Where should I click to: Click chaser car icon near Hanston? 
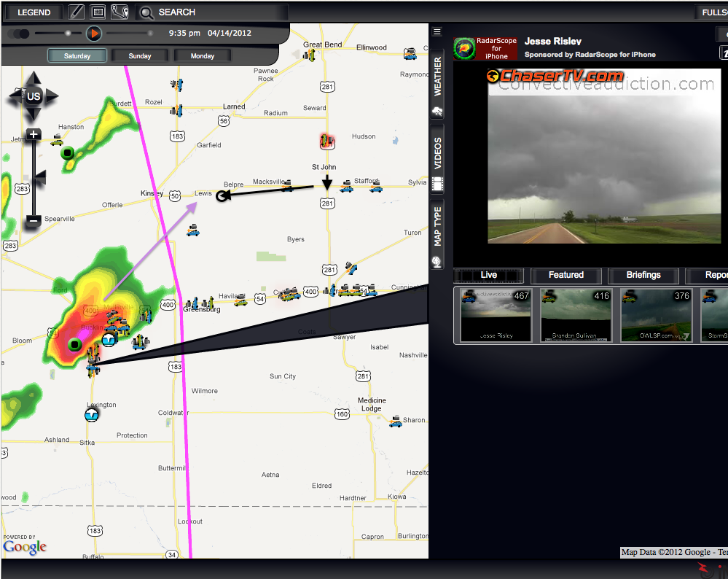(57, 140)
